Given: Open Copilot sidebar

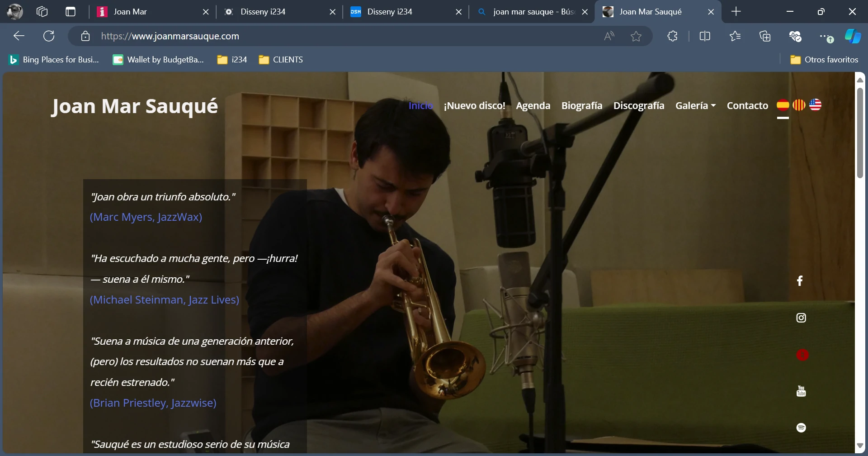Looking at the screenshot, I should (853, 36).
